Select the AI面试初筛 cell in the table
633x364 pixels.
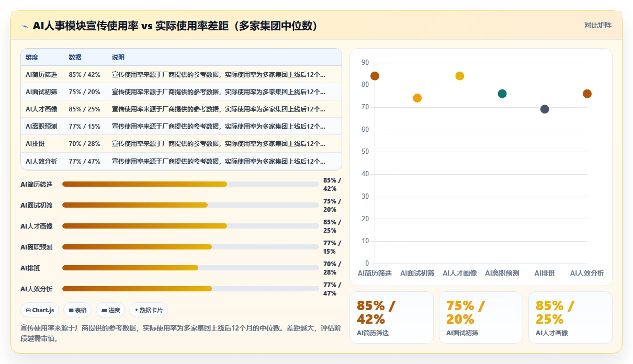point(41,92)
